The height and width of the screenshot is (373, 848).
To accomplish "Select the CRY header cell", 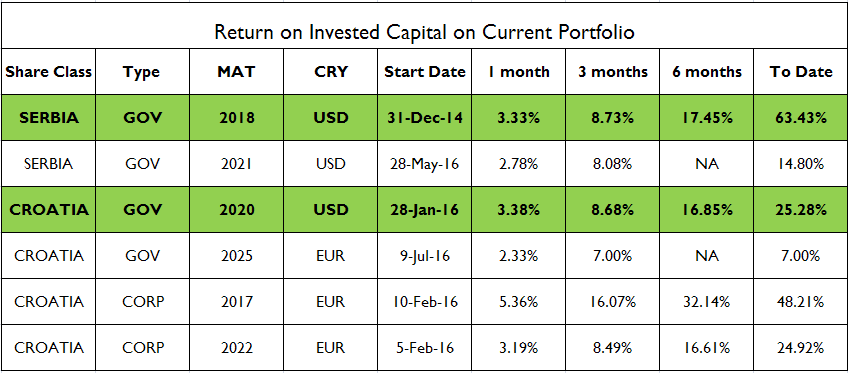I will pos(330,71).
